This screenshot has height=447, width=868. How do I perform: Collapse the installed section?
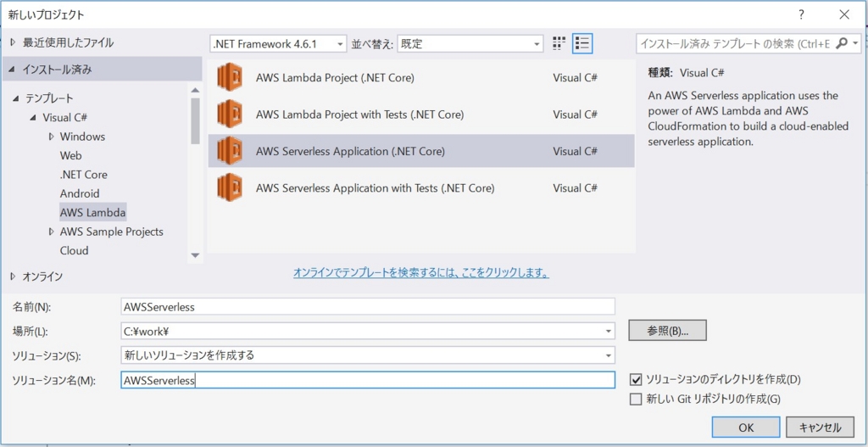(x=12, y=70)
